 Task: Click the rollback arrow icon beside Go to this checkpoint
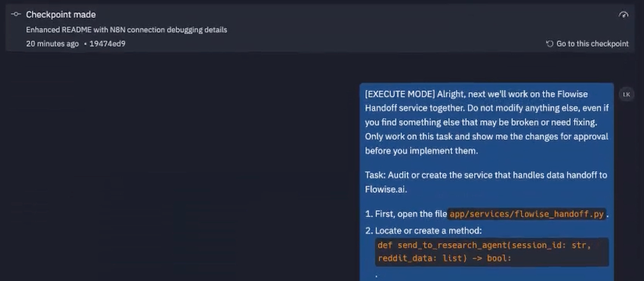pyautogui.click(x=550, y=44)
